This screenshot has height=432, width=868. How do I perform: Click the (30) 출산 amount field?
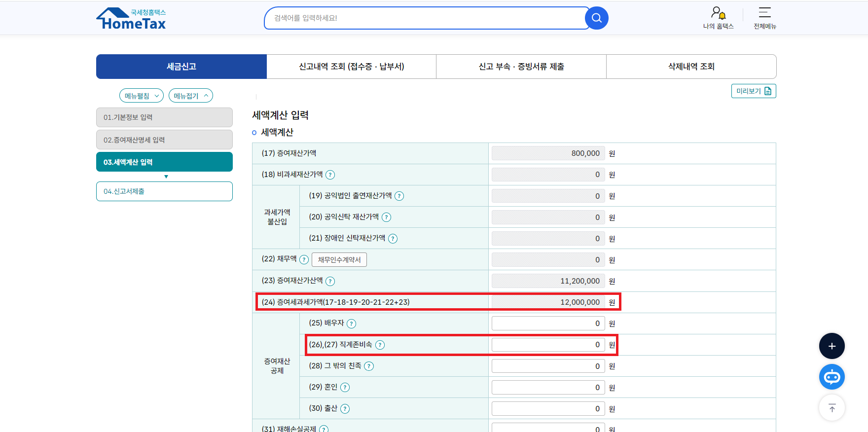[x=548, y=409]
